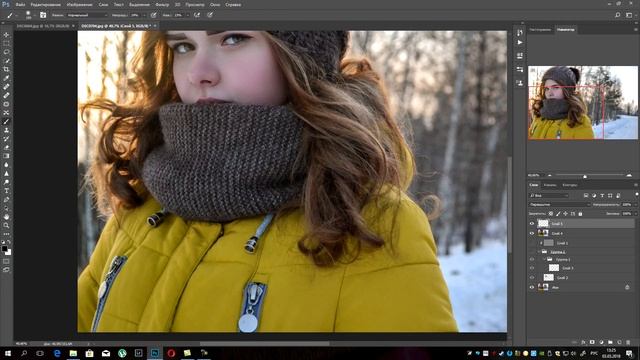Open the brush flow slider arrow
Image resolution: width=640 pixels, height=360 pixels.
(x=188, y=15)
